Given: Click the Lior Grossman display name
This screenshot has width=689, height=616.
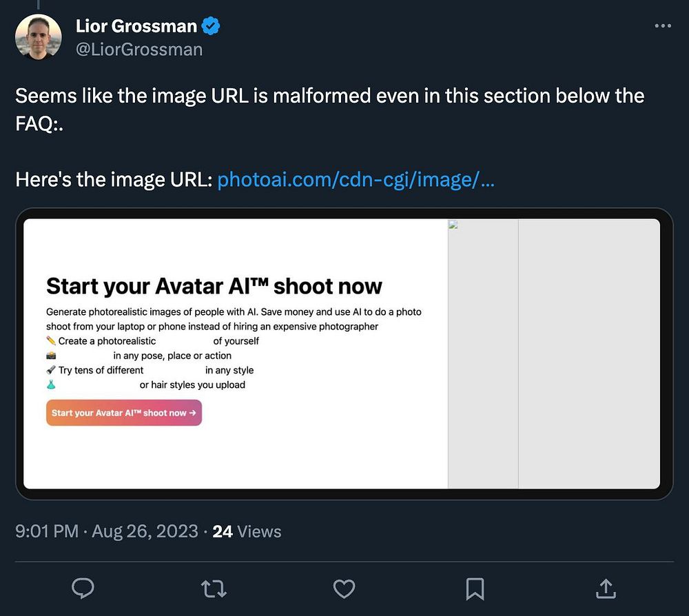Looking at the screenshot, I should click(x=136, y=27).
